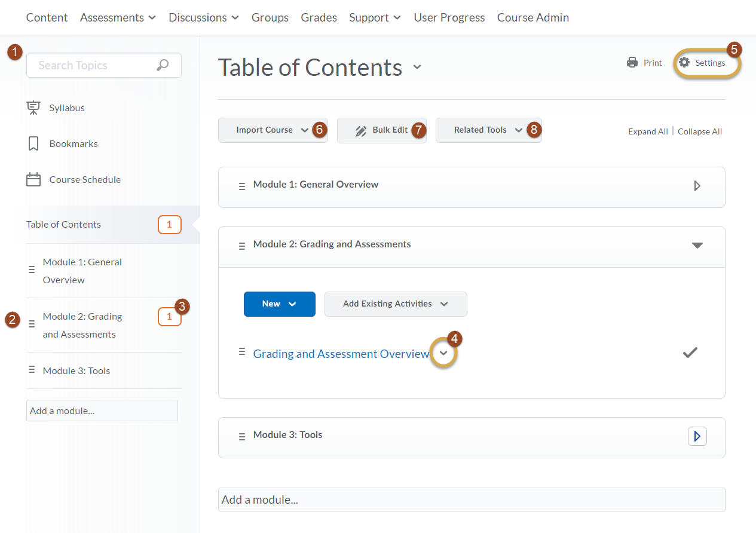Click the Table of Contents count badge
This screenshot has width=756, height=533.
[x=169, y=225]
